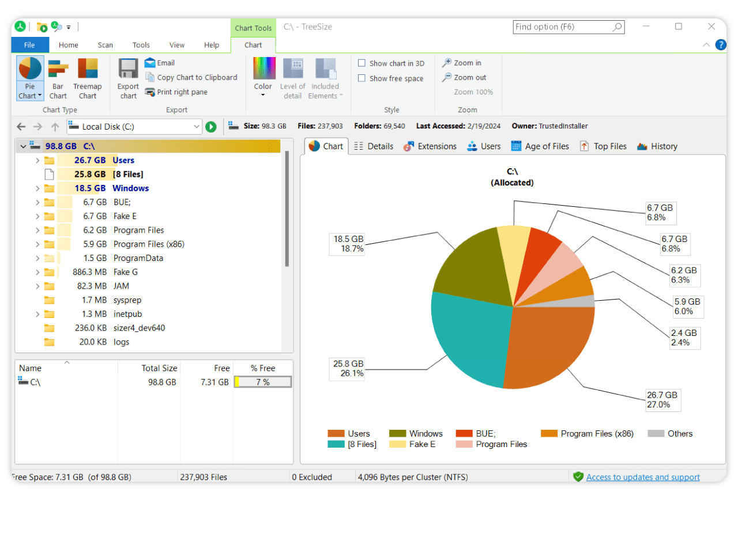738x560 pixels.
Task: Open the Top Files tab
Action: pyautogui.click(x=603, y=146)
